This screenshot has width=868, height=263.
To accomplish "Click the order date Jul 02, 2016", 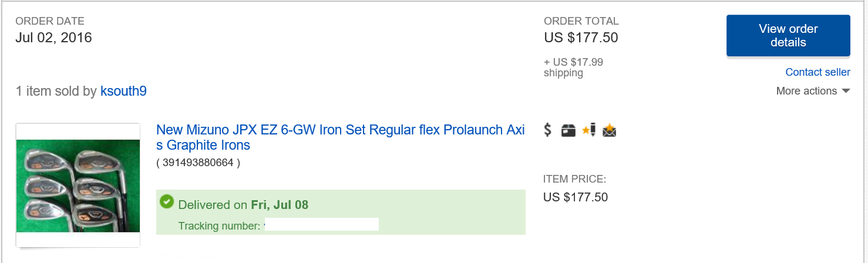I will pyautogui.click(x=53, y=38).
